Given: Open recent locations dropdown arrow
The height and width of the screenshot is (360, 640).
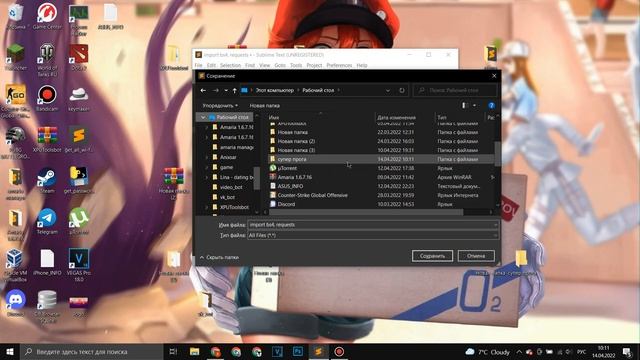Looking at the screenshot, I should (x=226, y=90).
